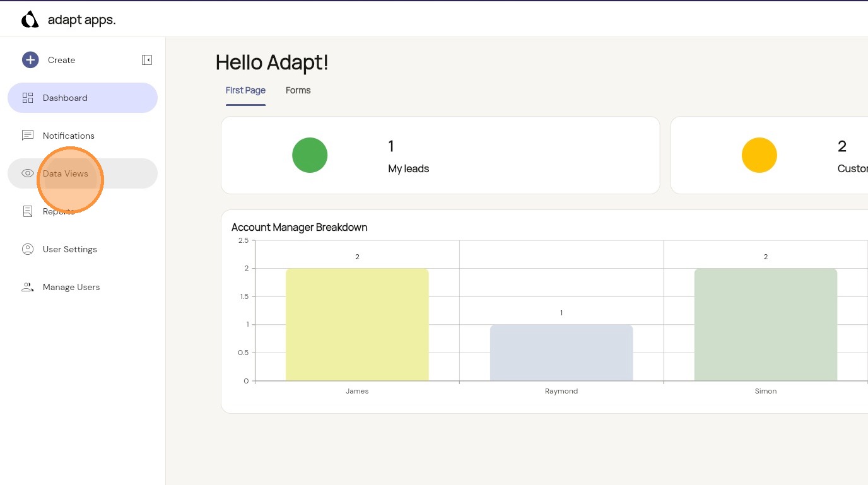The height and width of the screenshot is (485, 868).
Task: Click the Dashboard grid icon
Action: pyautogui.click(x=28, y=98)
